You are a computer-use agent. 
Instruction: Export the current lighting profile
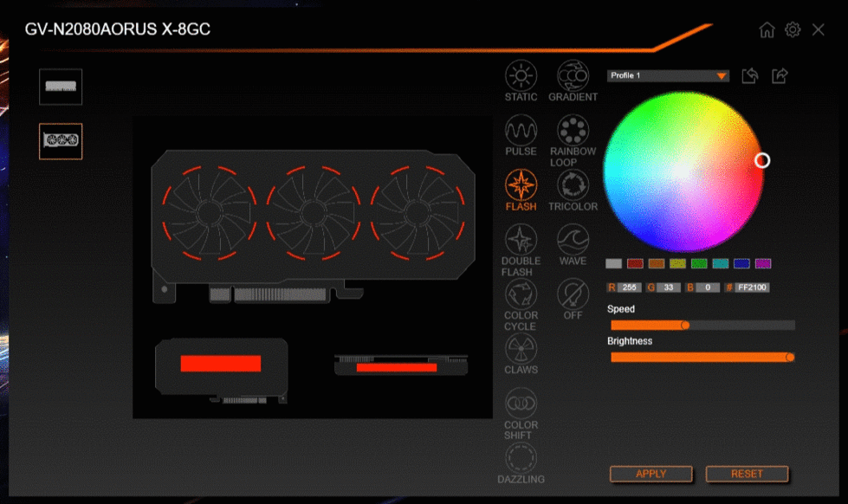[779, 75]
